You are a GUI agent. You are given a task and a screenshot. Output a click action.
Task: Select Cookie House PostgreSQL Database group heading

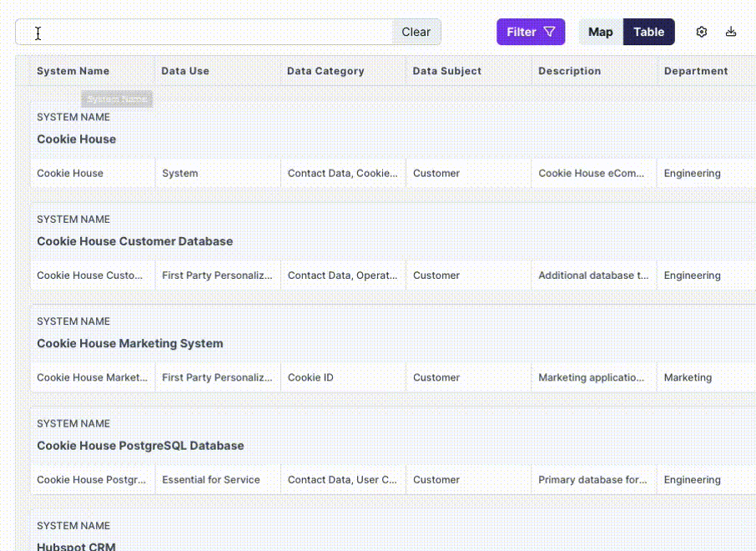point(140,446)
